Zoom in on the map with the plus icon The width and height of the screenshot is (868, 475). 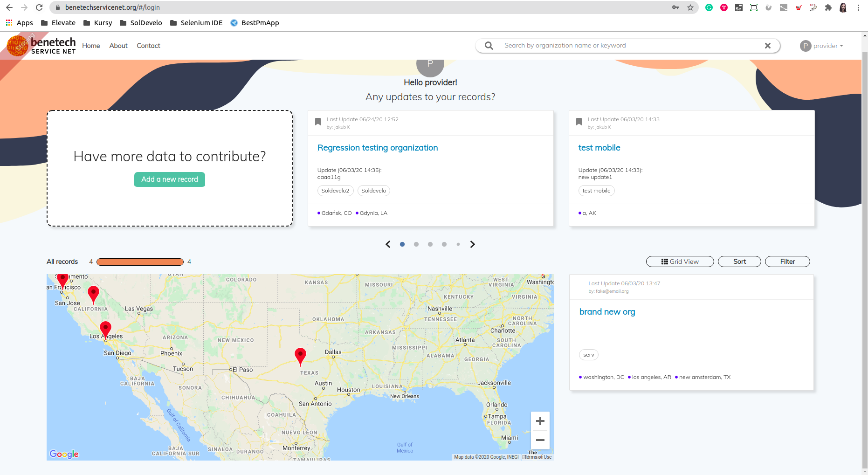(540, 420)
